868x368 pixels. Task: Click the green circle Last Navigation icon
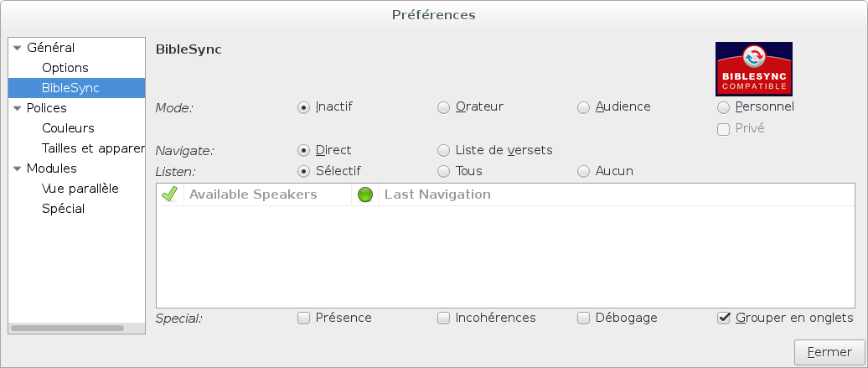click(365, 195)
